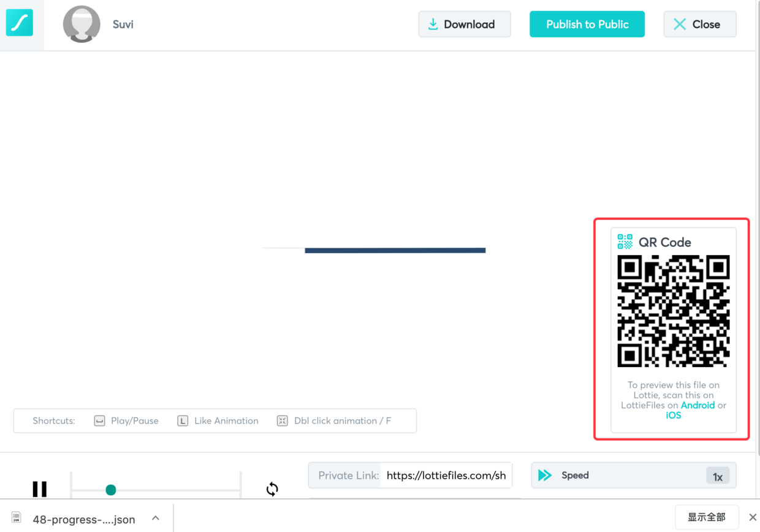The width and height of the screenshot is (760, 532).
Task: Open Suvi's profile avatar
Action: (x=82, y=24)
